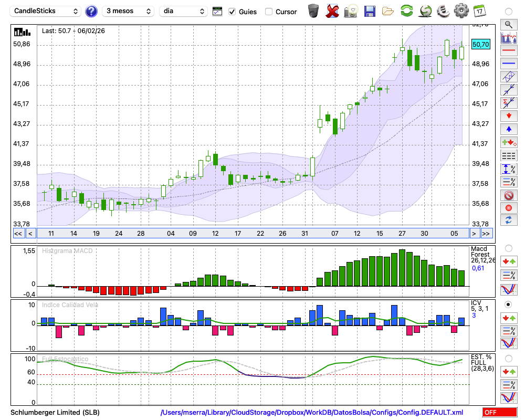The height and width of the screenshot is (420, 525).
Task: Click the red OFF indicator
Action: coord(499,413)
